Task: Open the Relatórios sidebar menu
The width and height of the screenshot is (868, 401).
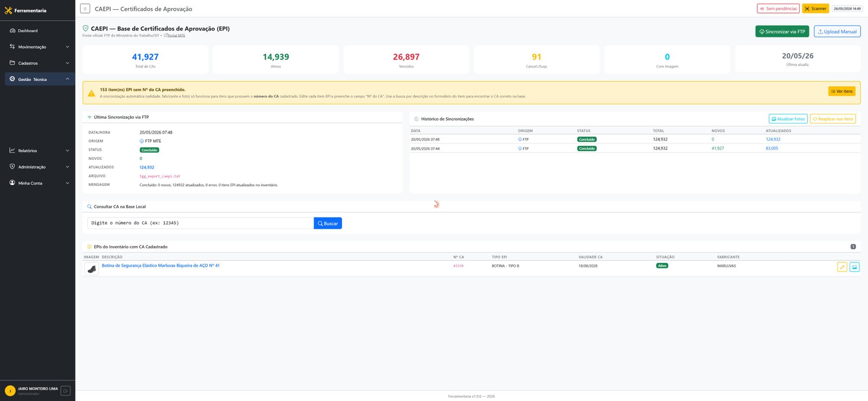Action: 37,151
